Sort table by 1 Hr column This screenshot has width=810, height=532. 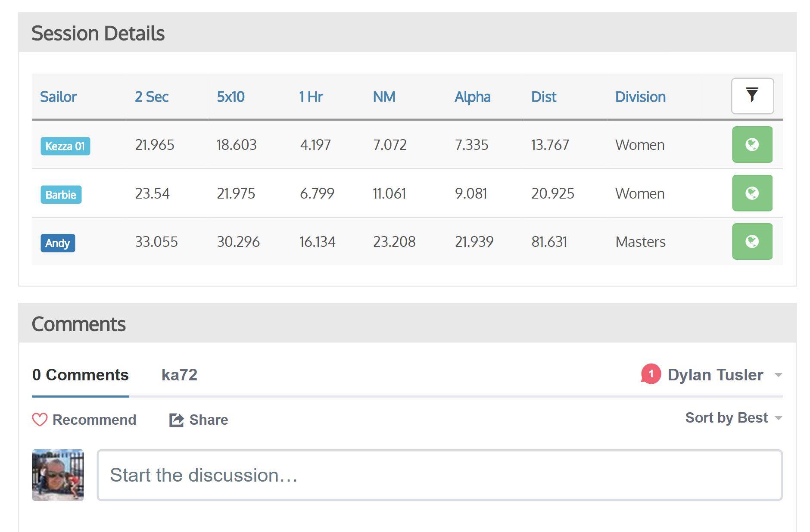coord(311,97)
